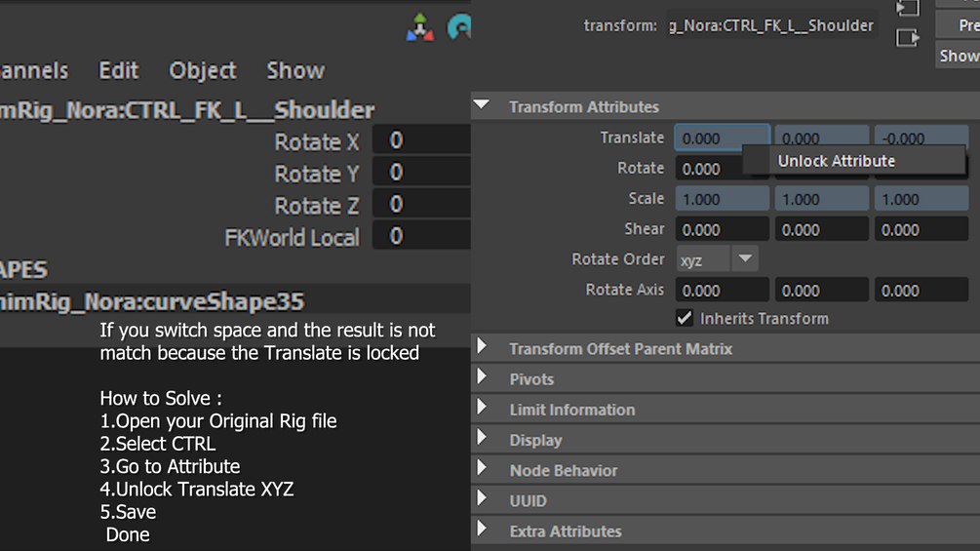Expand the Display section
The height and width of the screenshot is (551, 980).
(482, 439)
